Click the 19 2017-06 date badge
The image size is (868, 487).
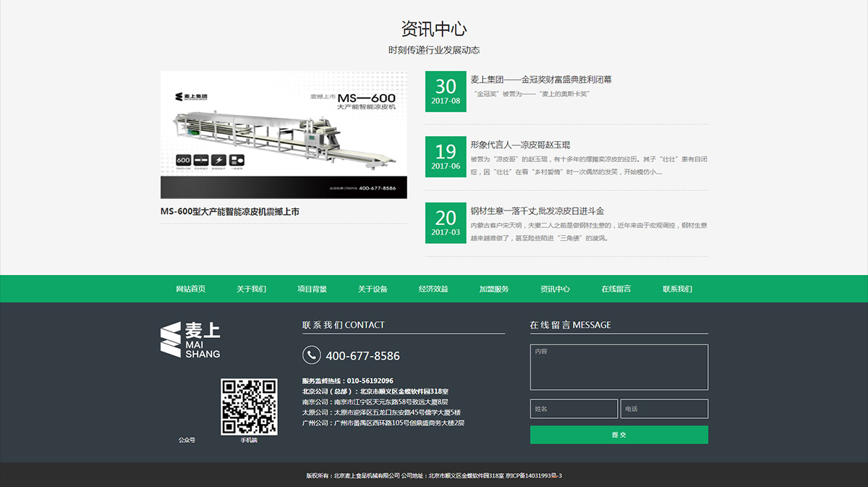point(446,157)
